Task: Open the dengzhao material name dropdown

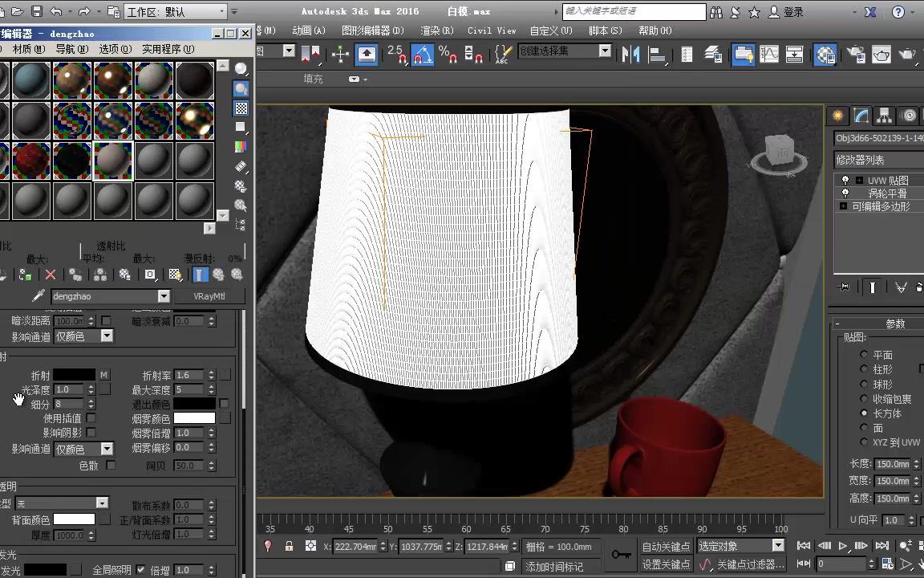Action: [164, 296]
